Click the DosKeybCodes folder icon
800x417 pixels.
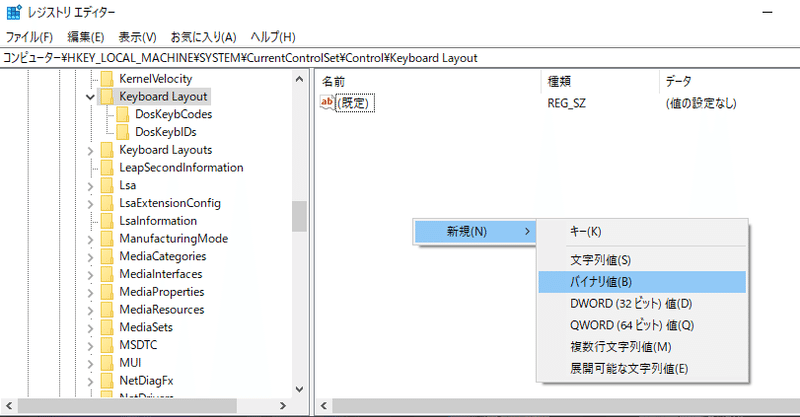click(x=123, y=114)
